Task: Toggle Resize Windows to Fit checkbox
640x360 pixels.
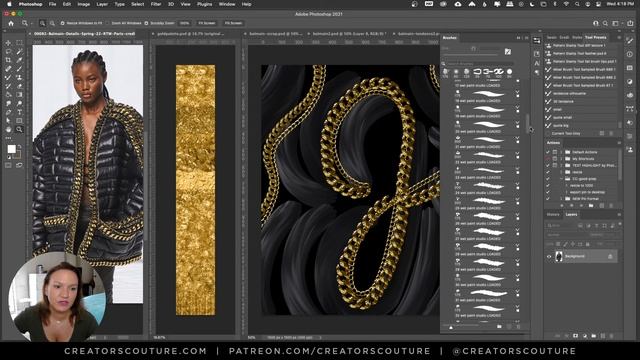Action: 62,23
